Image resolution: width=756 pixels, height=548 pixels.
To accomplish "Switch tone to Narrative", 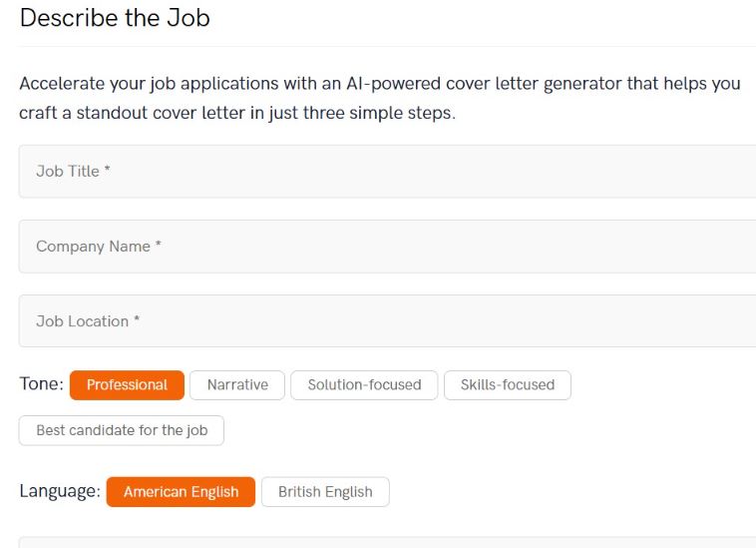I will pyautogui.click(x=237, y=385).
